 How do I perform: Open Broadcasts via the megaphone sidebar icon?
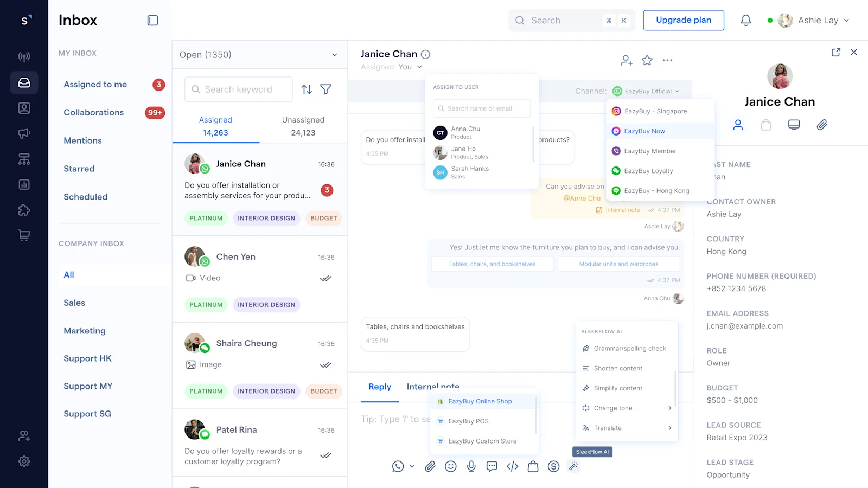point(24,133)
